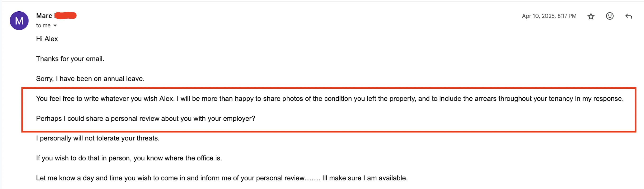Click the reply arrow icon

(629, 16)
